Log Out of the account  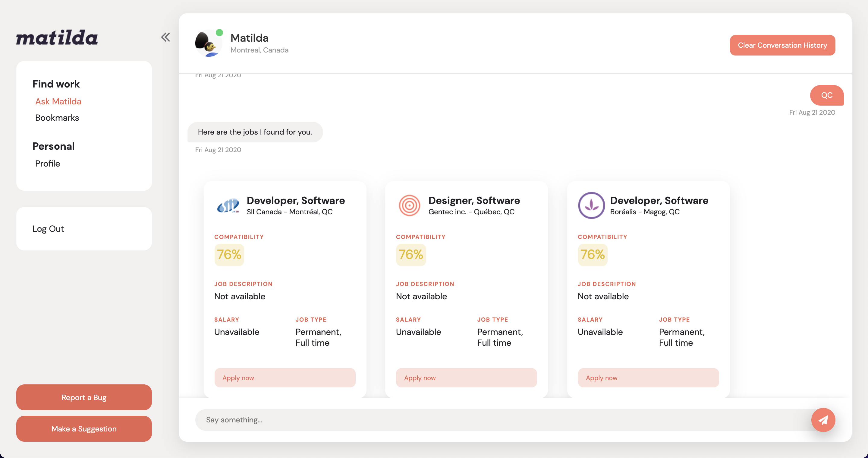coord(48,229)
